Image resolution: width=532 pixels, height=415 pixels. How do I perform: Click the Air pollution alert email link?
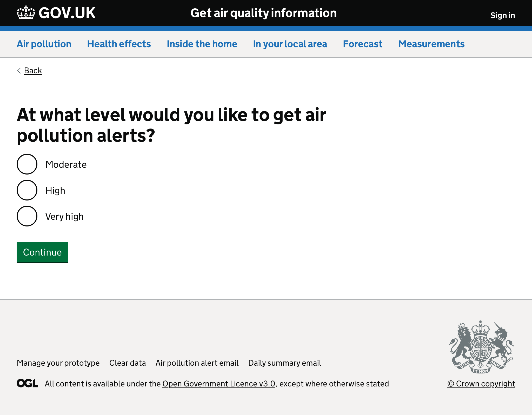pos(197,363)
